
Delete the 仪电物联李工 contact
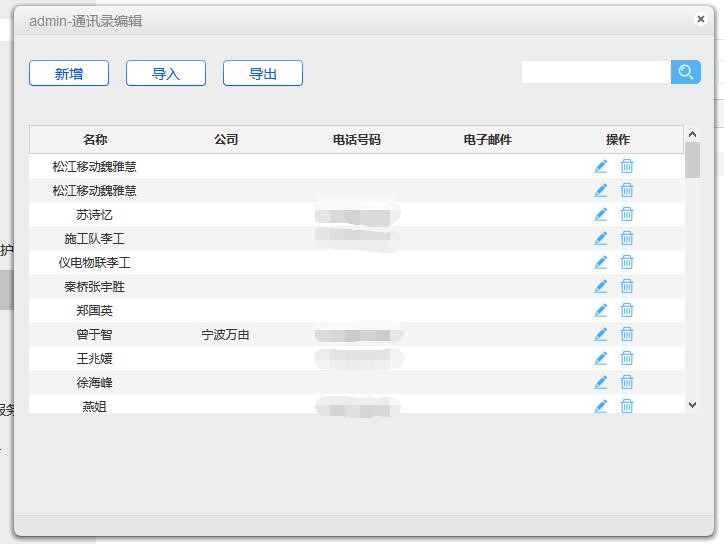point(627,262)
